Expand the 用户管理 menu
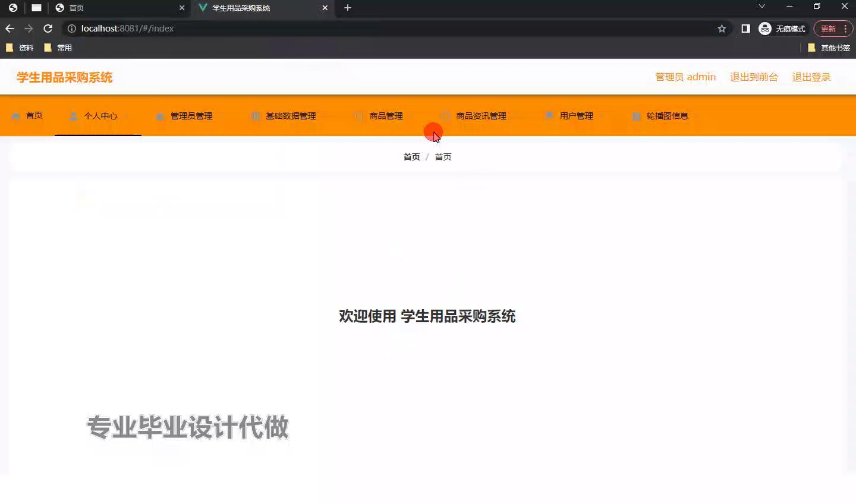This screenshot has width=856, height=504. click(576, 116)
